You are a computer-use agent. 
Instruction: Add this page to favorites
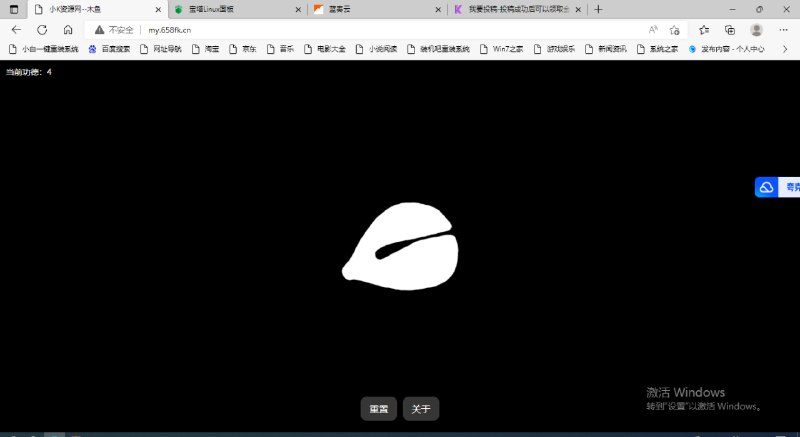[x=675, y=30]
